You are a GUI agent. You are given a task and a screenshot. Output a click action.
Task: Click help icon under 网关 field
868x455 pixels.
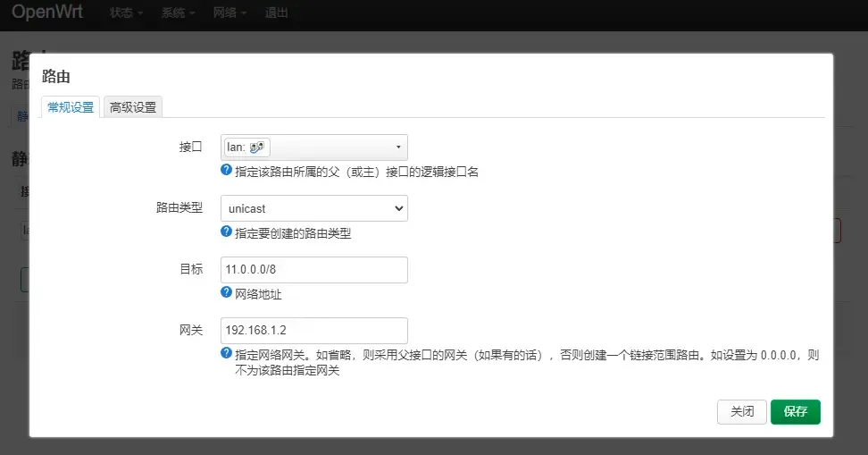226,354
